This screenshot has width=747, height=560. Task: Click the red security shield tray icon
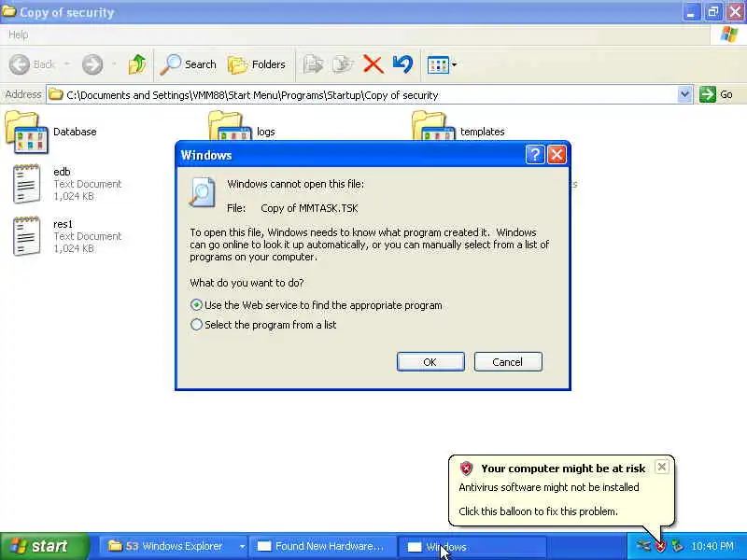click(x=660, y=546)
